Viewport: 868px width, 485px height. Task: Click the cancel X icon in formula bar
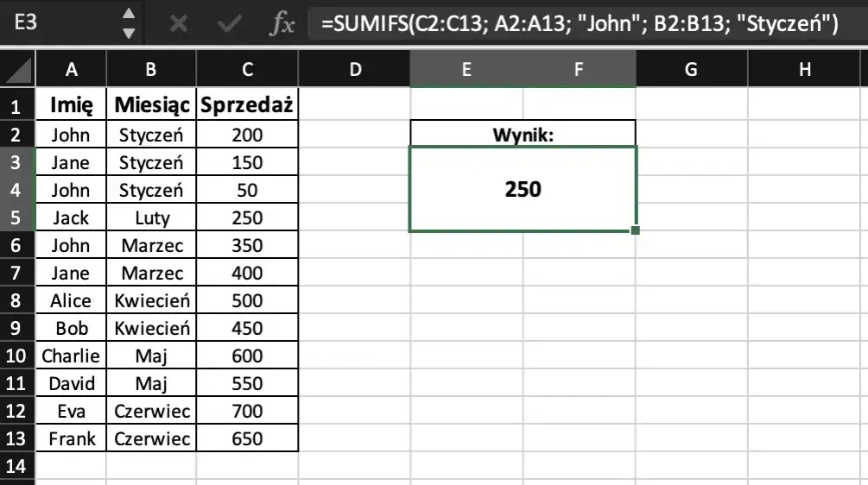[x=179, y=23]
